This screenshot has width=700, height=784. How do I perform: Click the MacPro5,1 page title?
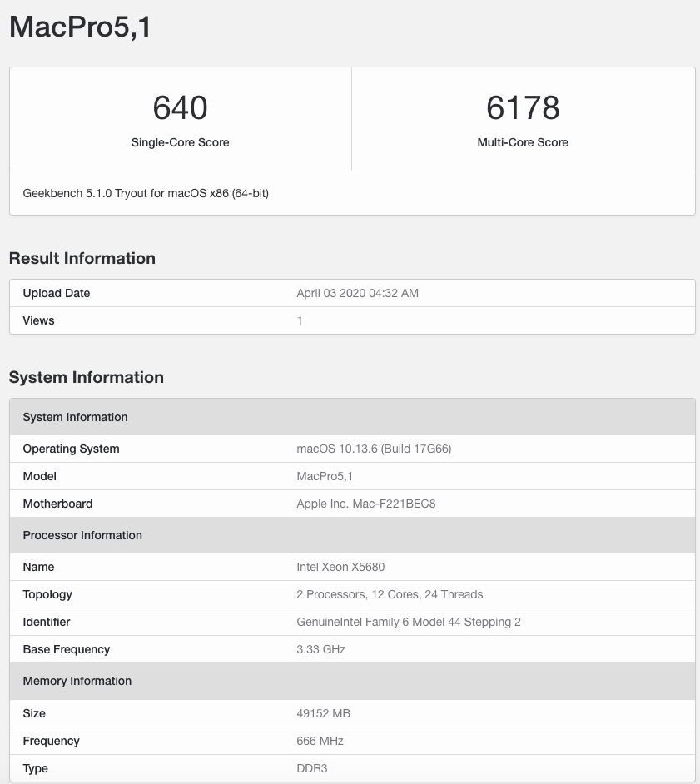tap(80, 27)
